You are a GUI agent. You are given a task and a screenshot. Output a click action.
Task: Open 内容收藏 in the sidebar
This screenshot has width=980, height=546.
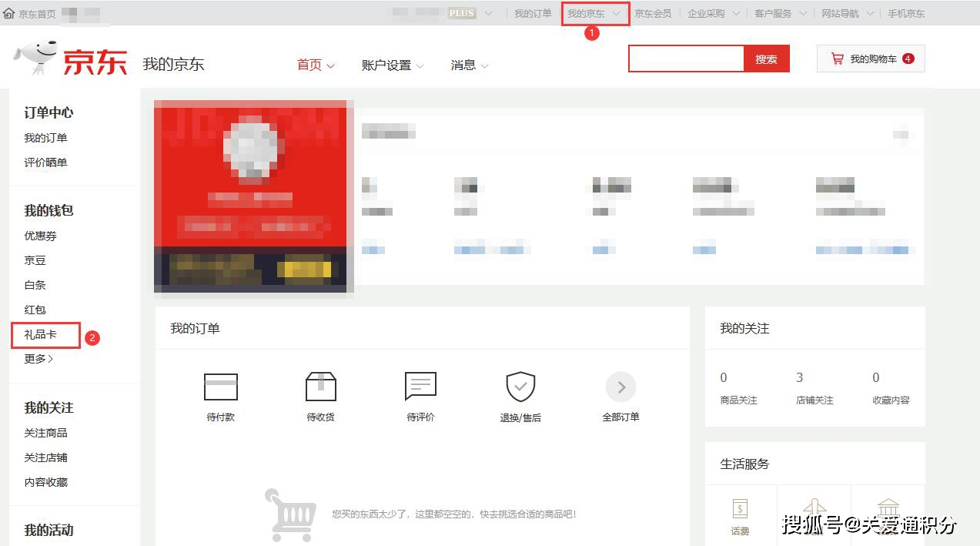(45, 482)
